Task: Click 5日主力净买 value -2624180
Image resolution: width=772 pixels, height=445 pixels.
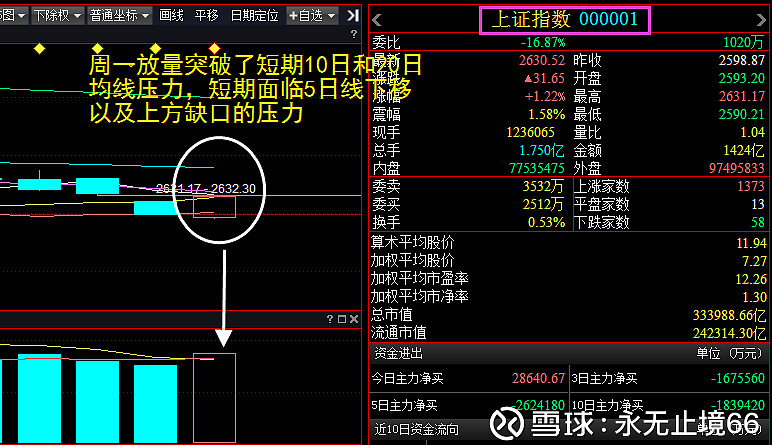Action: tap(538, 405)
